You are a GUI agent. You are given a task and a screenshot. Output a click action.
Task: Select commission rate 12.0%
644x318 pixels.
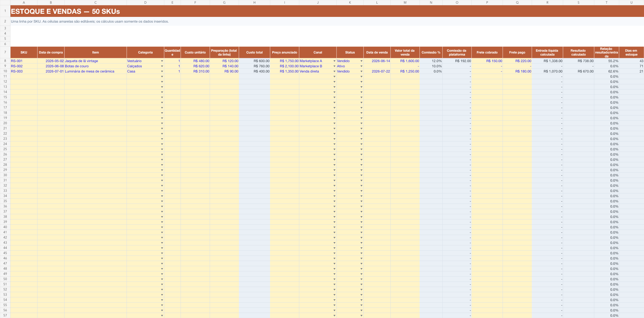(431, 61)
